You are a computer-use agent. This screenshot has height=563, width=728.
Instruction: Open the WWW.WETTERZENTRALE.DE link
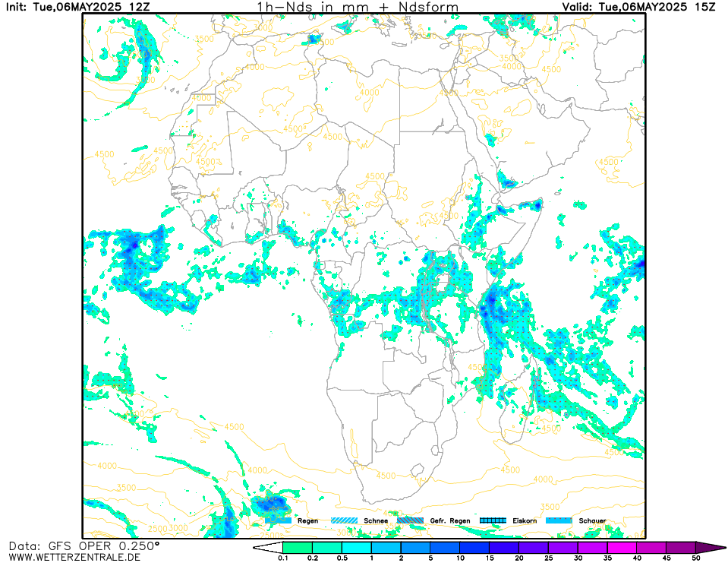click(x=74, y=557)
